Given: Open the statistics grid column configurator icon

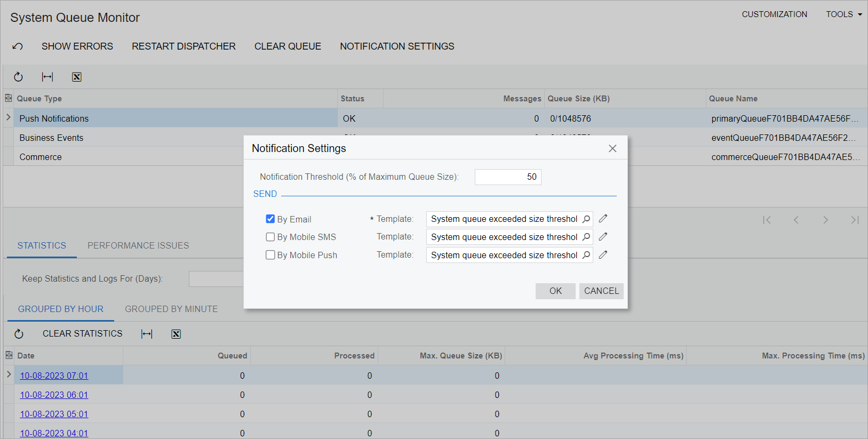Looking at the screenshot, I should pos(9,355).
